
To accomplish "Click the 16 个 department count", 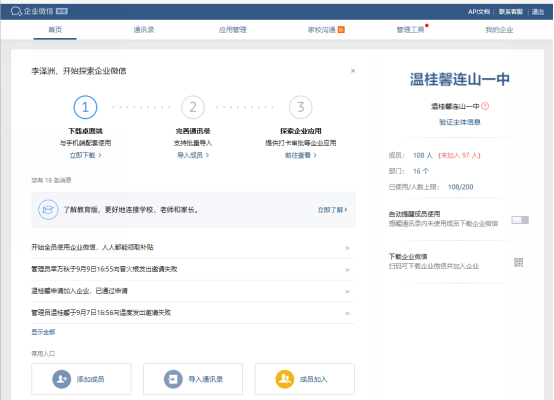I will pyautogui.click(x=421, y=171).
